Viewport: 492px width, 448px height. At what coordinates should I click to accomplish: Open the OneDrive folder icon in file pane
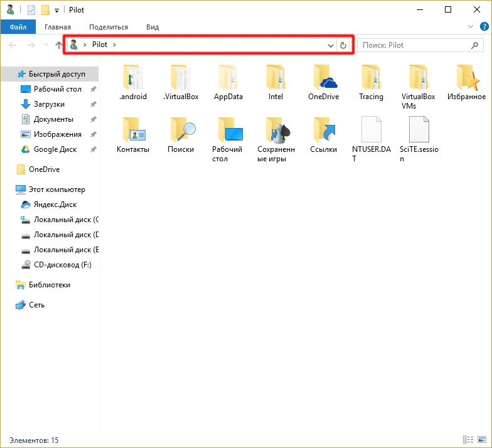[324, 82]
